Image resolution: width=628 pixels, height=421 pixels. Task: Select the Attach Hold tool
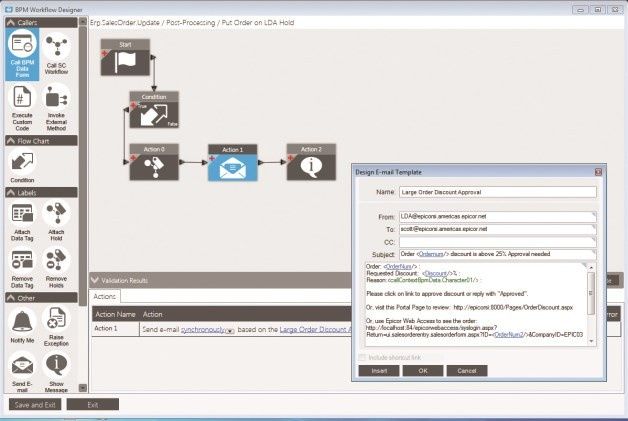pos(56,222)
